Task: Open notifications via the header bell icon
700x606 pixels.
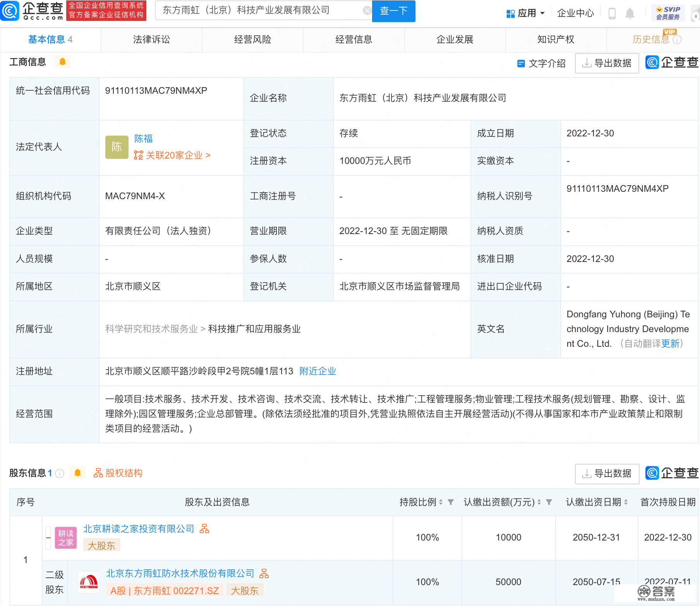Action: (x=630, y=14)
